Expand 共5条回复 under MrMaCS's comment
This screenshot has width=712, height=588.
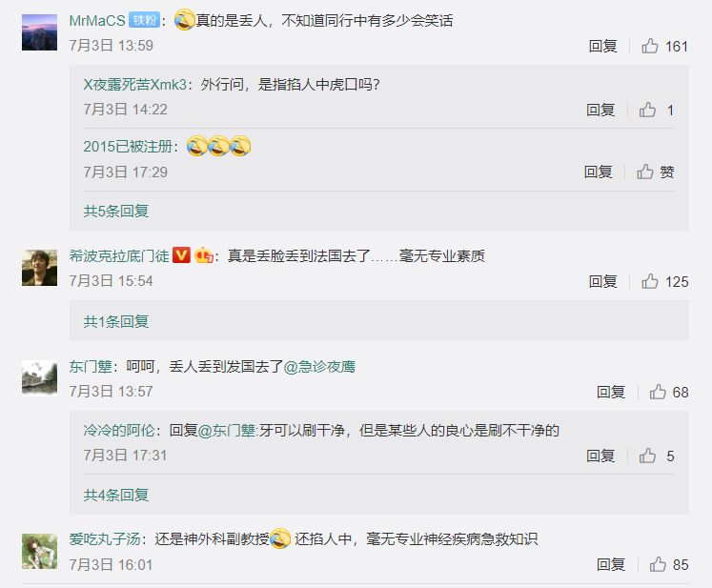click(115, 211)
